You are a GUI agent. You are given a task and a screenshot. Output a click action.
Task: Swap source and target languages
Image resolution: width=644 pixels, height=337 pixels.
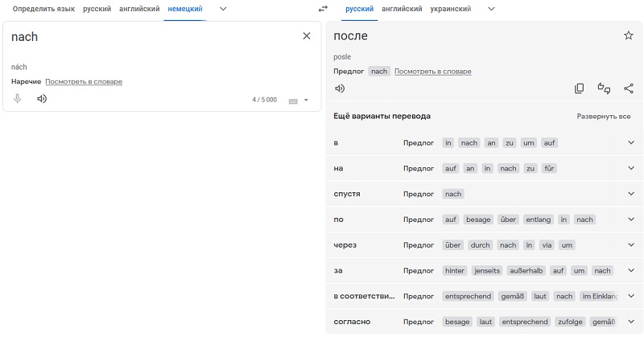(x=323, y=9)
